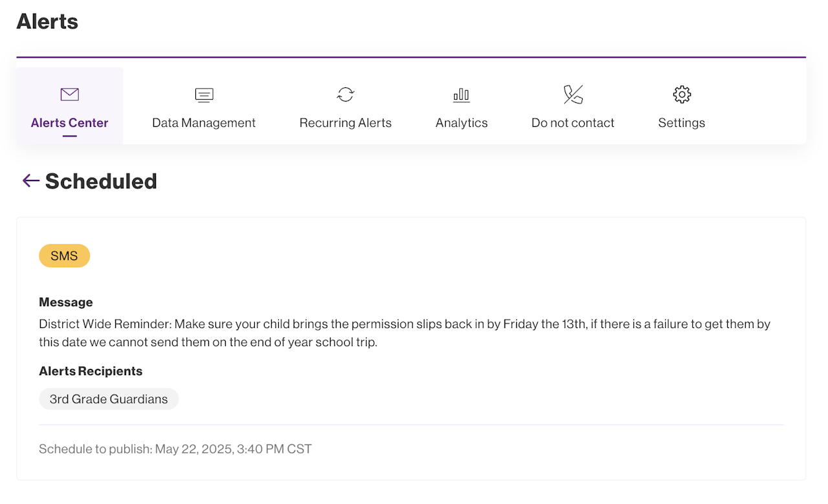Screen dimensions: 828x504
Task: Click the yellow SMS badge
Action: (64, 256)
